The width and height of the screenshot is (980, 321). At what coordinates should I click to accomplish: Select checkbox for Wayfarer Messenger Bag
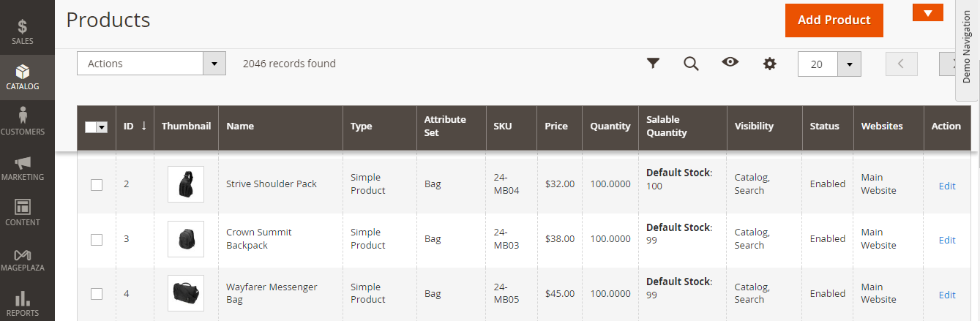click(97, 294)
